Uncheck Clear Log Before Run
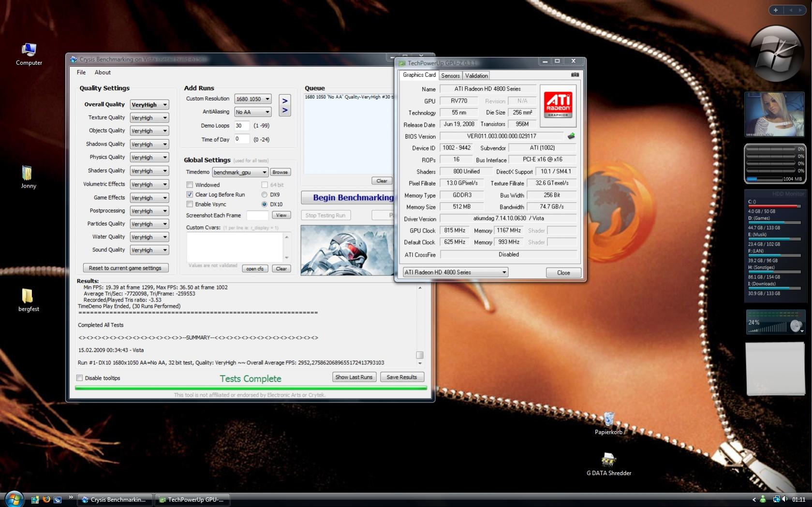Screen dimensions: 812x507 click(x=190, y=194)
